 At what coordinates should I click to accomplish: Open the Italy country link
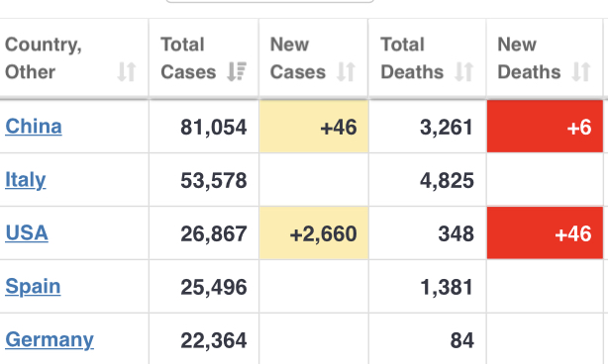(25, 180)
